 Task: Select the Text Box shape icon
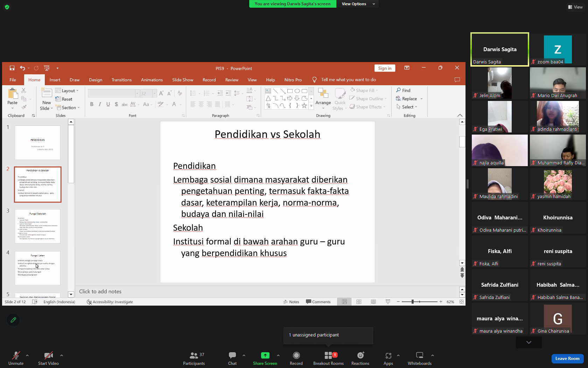coord(268,91)
